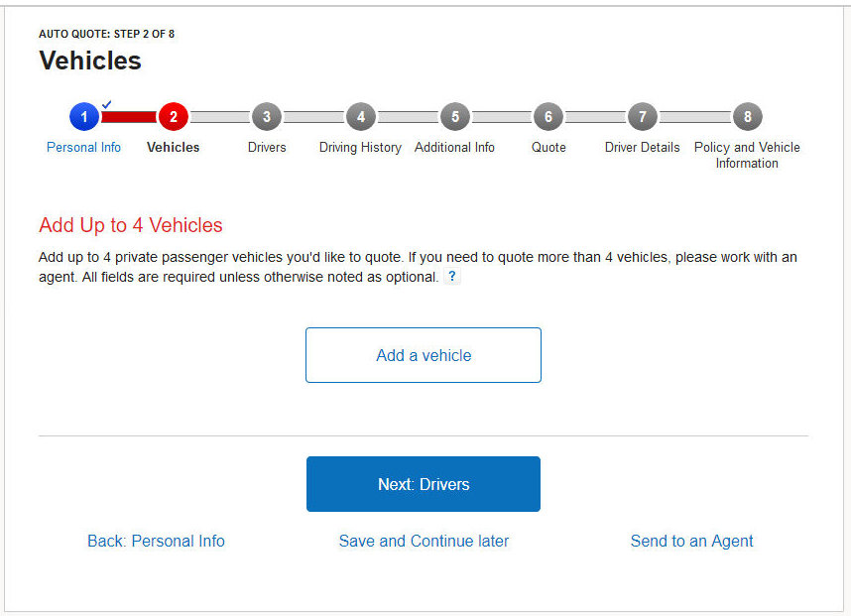Select the final step 8 circle
This screenshot has width=851, height=616.
click(x=747, y=117)
